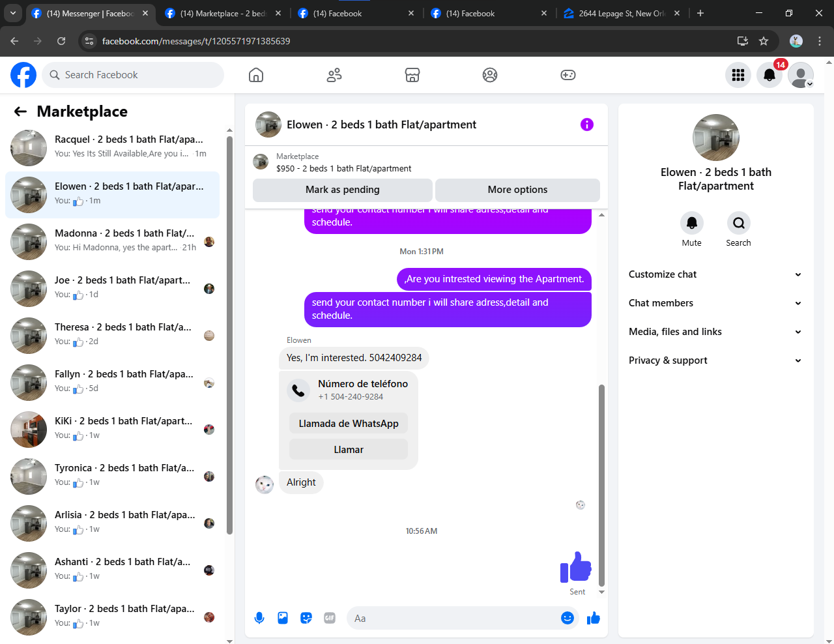
Task: Open the Marketplace storefront icon
Action: click(412, 75)
